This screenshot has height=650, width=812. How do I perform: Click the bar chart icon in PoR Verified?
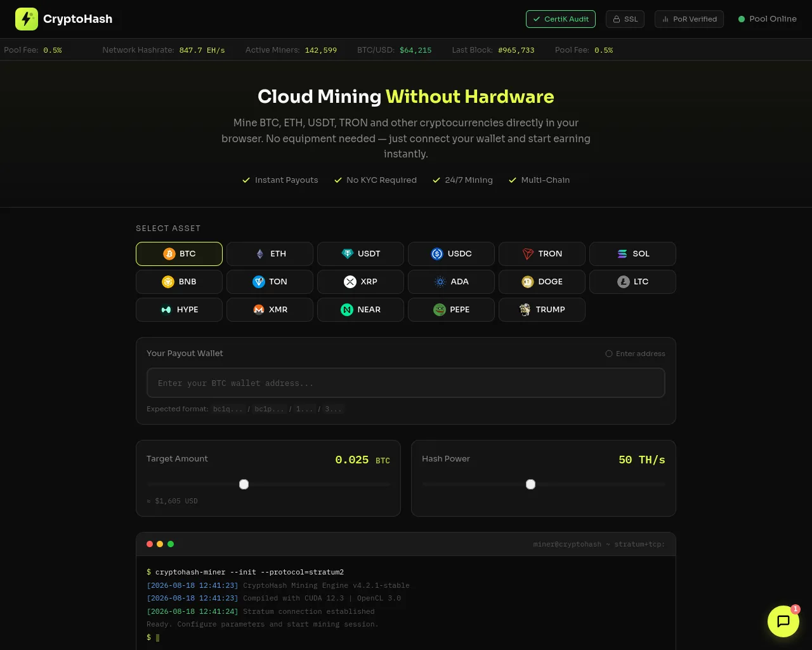click(x=665, y=19)
